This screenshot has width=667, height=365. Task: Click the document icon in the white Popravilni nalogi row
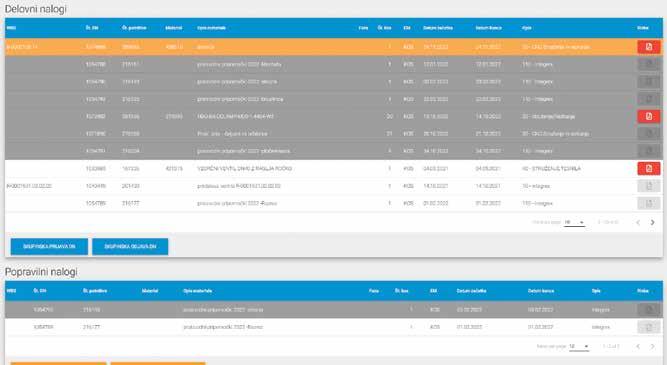point(648,327)
